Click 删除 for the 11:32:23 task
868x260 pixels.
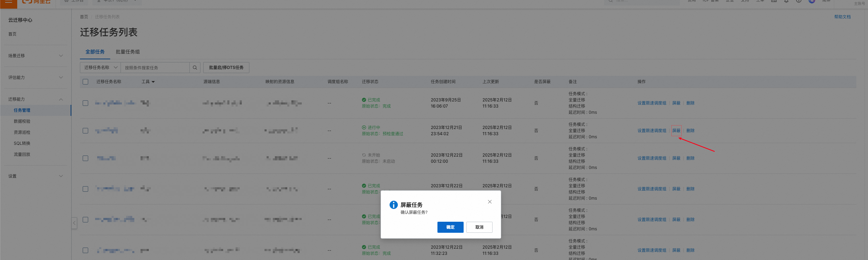point(690,250)
